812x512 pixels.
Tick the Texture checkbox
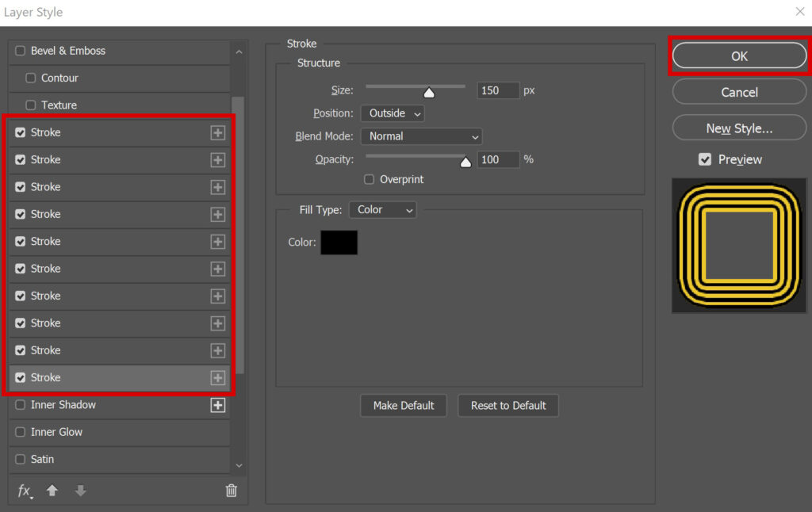coord(31,105)
